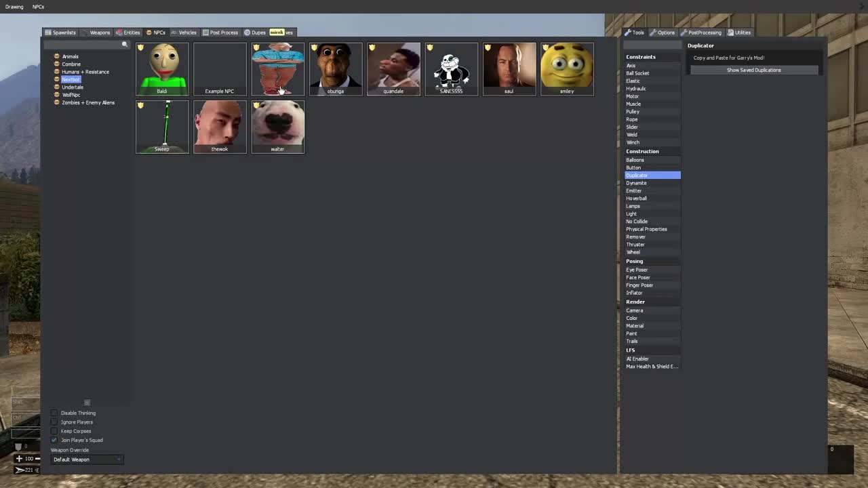The height and width of the screenshot is (488, 868).
Task: Click the small grid icon above Disable Thinking
Action: point(87,403)
